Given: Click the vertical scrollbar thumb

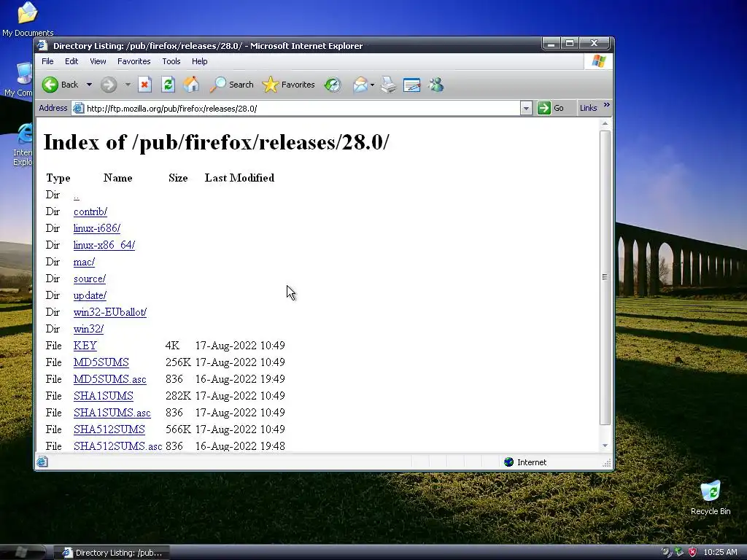Looking at the screenshot, I should (605, 277).
